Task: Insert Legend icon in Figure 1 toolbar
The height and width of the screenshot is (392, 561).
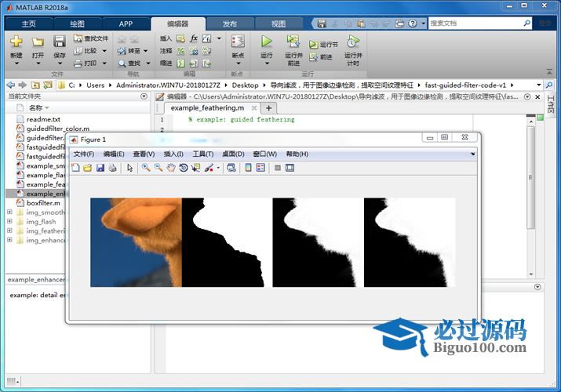Action: (x=260, y=168)
